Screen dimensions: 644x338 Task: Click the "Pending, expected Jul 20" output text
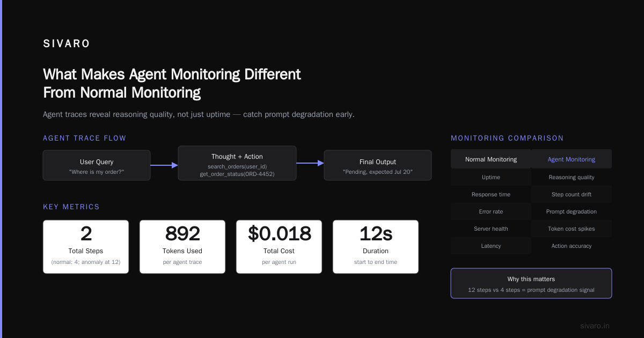378,171
